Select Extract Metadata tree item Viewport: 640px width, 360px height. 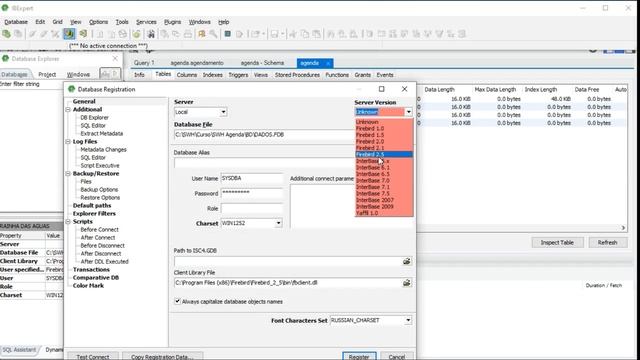102,133
